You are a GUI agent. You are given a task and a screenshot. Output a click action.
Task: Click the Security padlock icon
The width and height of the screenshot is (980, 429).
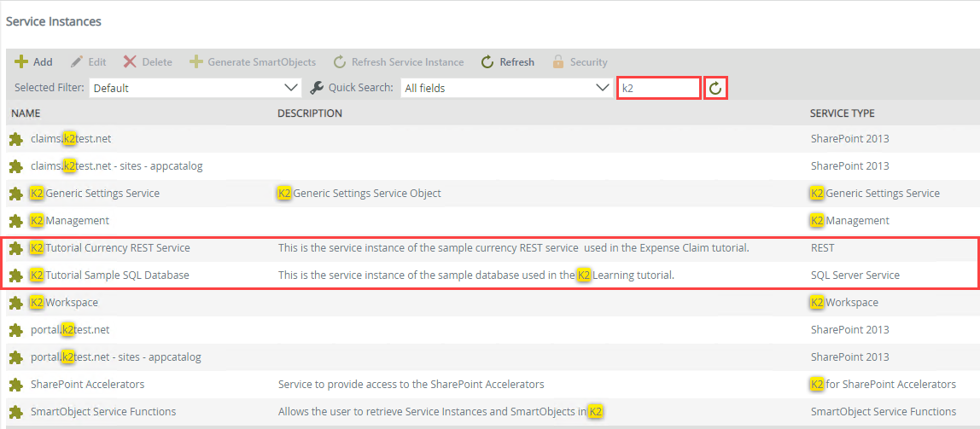click(x=559, y=61)
